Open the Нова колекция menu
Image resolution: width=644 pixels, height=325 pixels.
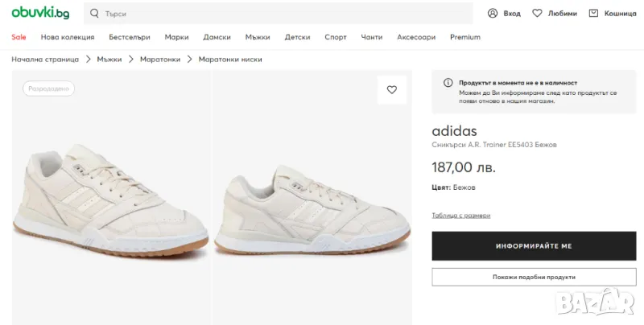(x=68, y=37)
